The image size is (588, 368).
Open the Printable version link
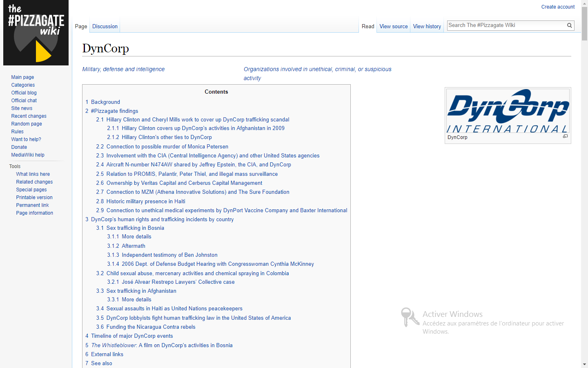pos(34,197)
